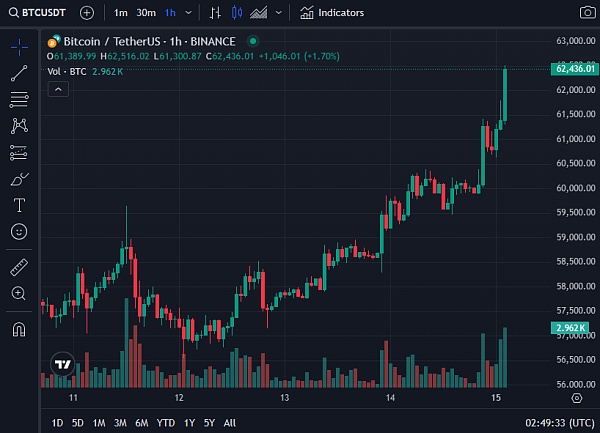The width and height of the screenshot is (600, 433).
Task: Select the XABCD pattern tool
Action: click(19, 126)
